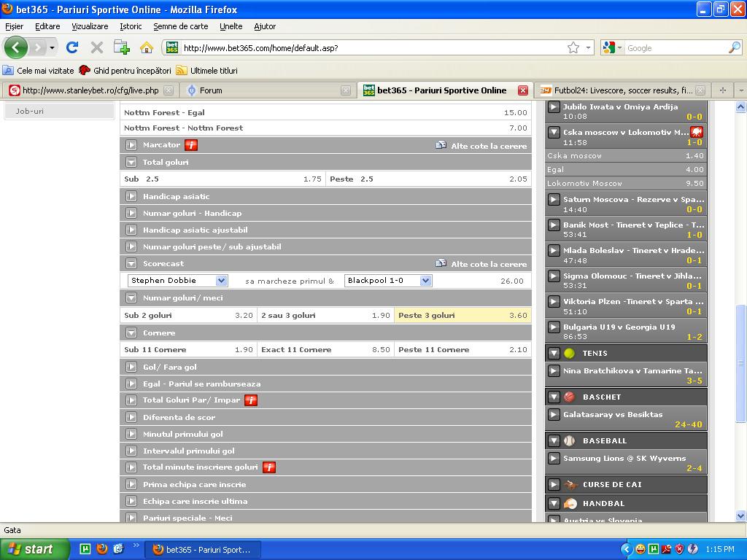The image size is (747, 560).
Task: Open Firefox from the quick launch icon
Action: pyautogui.click(x=102, y=549)
